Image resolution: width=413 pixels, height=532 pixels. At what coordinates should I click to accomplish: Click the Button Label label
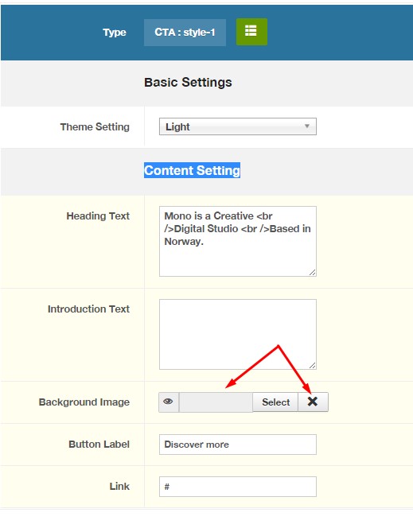coord(99,445)
